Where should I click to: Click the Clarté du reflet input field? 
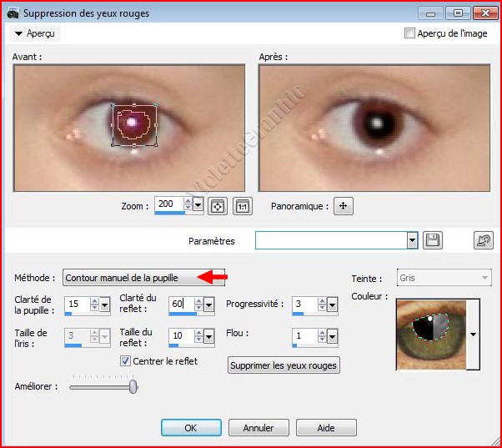coord(180,305)
